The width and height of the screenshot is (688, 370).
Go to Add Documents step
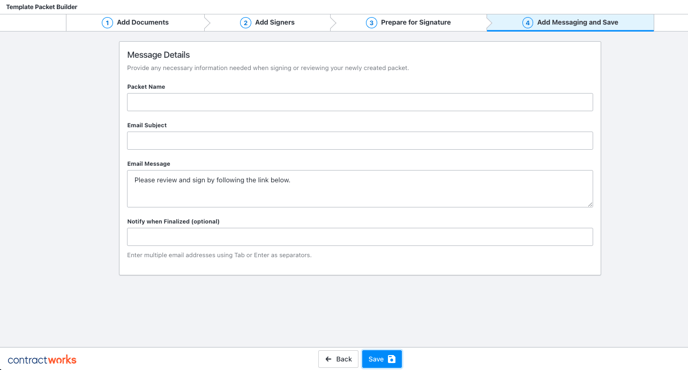point(135,23)
